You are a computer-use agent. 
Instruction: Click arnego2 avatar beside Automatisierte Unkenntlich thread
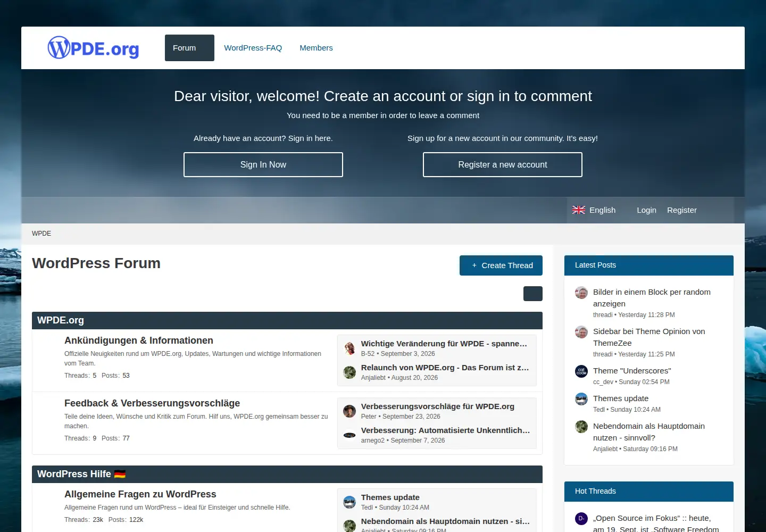click(349, 435)
